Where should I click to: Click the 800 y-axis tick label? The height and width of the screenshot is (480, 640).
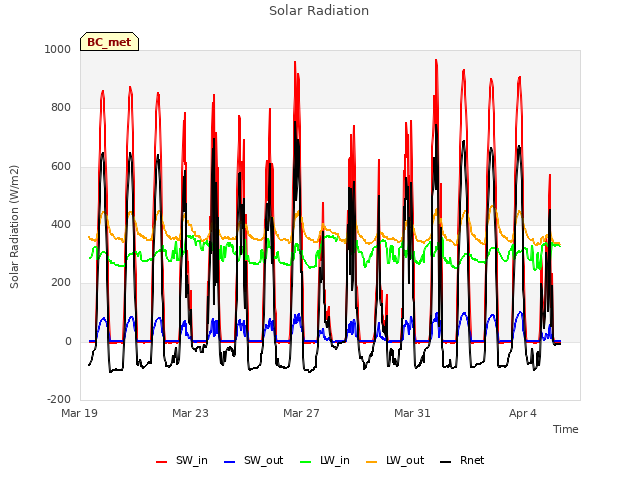click(x=61, y=108)
